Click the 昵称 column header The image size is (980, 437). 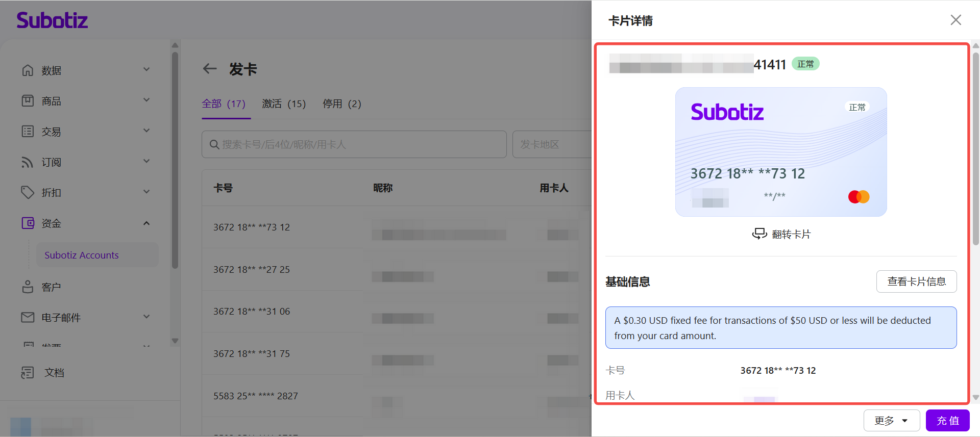(x=383, y=188)
